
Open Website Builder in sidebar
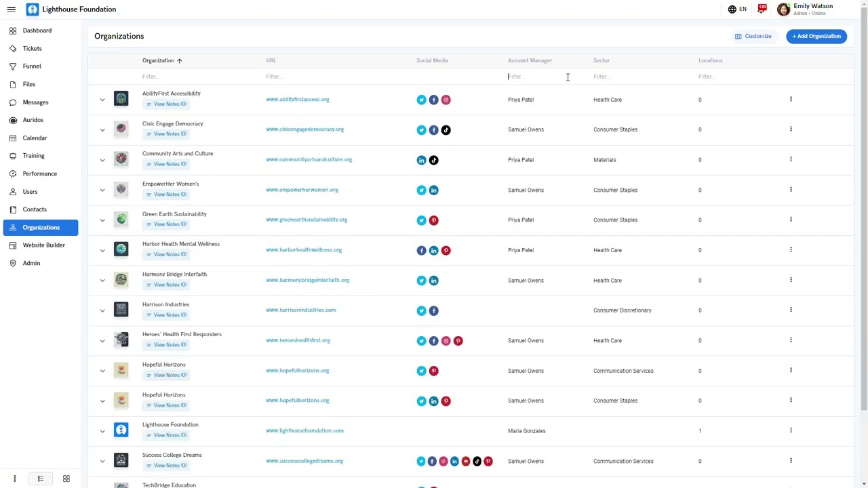tap(41, 245)
